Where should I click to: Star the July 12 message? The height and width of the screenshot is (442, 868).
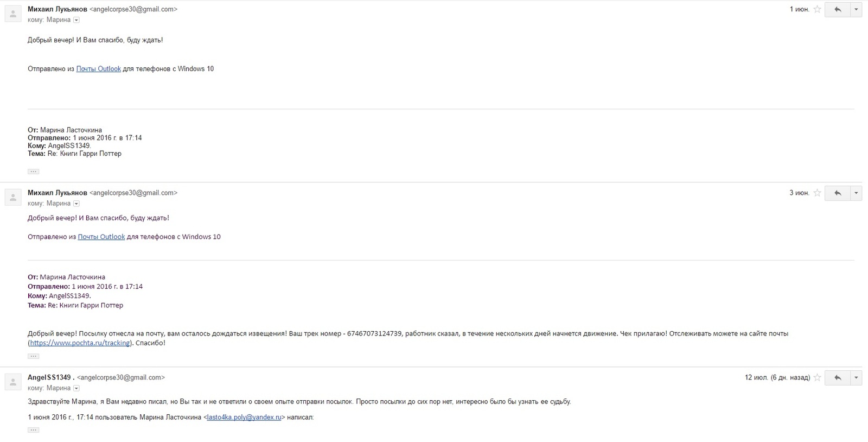tap(817, 377)
